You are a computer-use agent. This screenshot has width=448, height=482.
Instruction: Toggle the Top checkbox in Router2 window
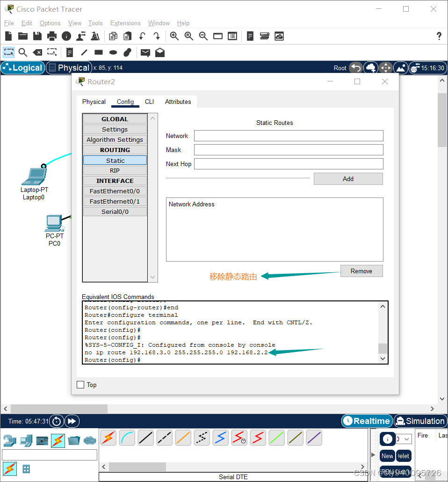80,385
